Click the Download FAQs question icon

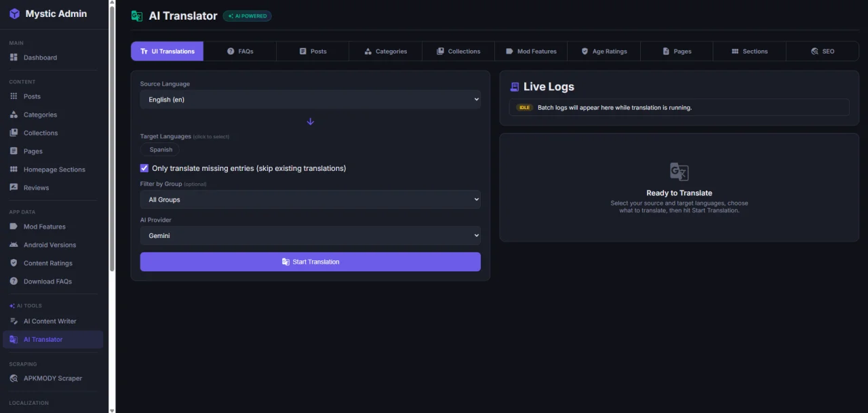(x=14, y=281)
